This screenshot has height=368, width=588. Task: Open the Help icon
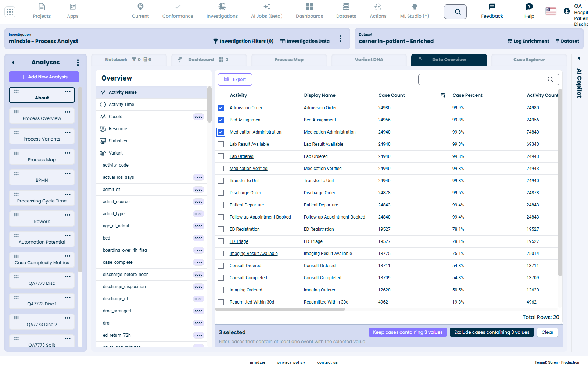tap(529, 7)
